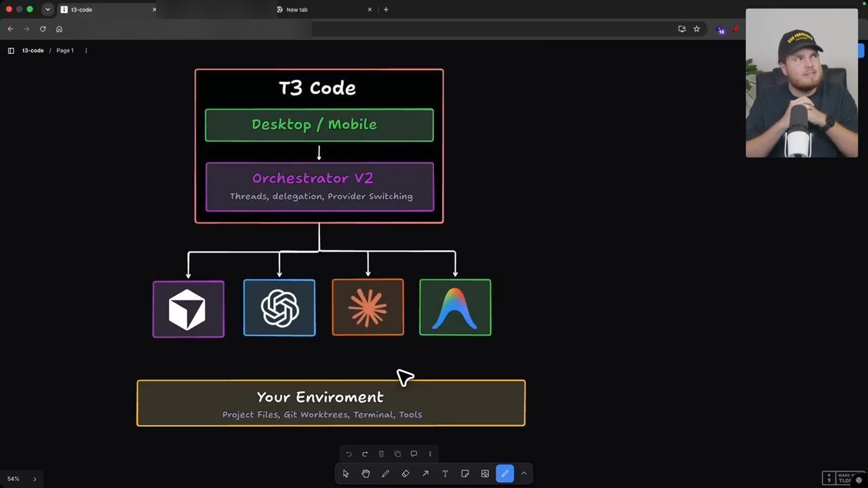Close the New tab browser tab
Image resolution: width=868 pixels, height=488 pixels.
coord(370,9)
